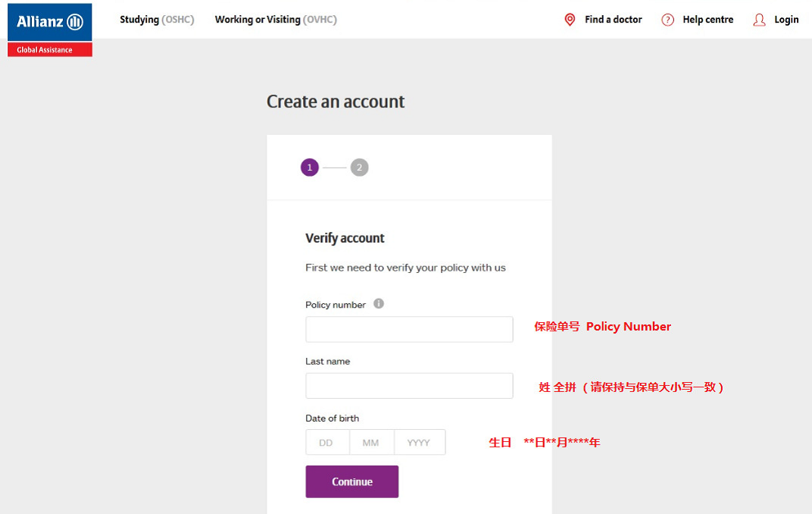Focus the Policy number input field
The height and width of the screenshot is (514, 812).
point(409,329)
